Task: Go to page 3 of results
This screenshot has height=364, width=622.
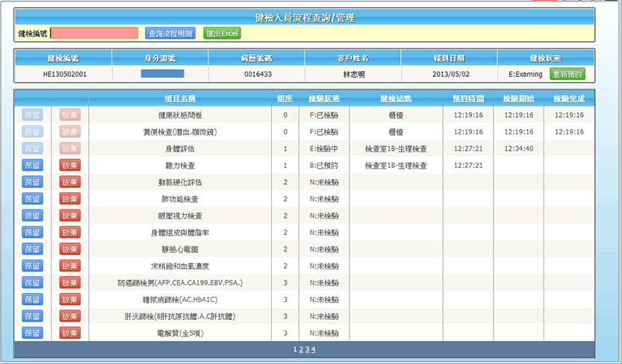Action: coord(307,349)
